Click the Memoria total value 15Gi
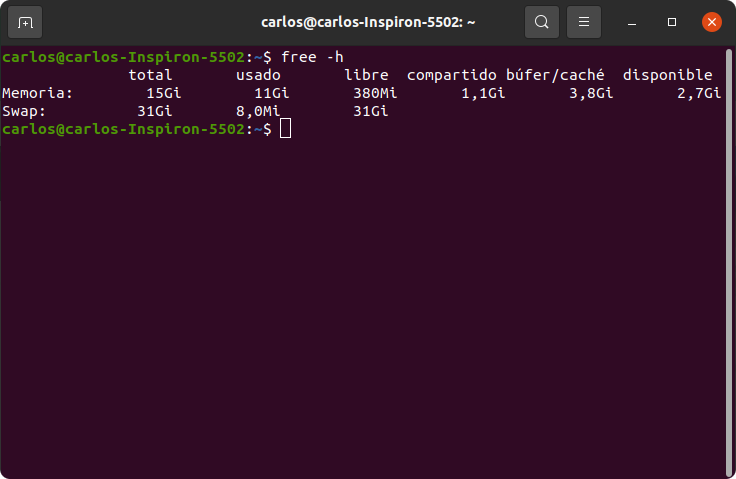This screenshot has height=479, width=736. click(163, 93)
